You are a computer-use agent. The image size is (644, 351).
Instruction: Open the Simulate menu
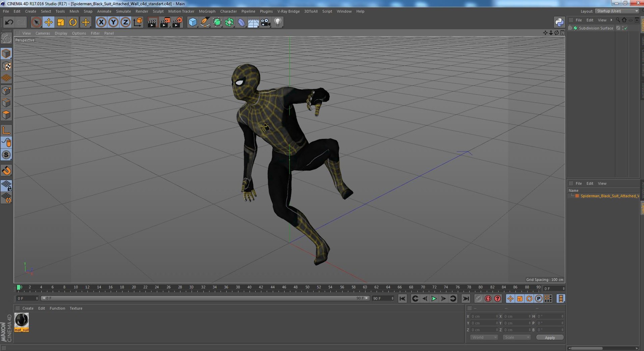(x=123, y=11)
